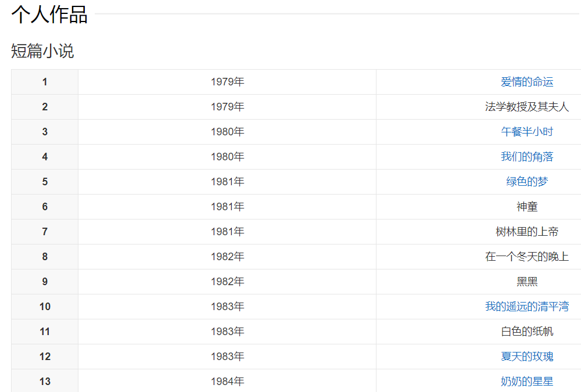
Task: Click the 夏天的玫瑰 link
Action: click(x=526, y=357)
